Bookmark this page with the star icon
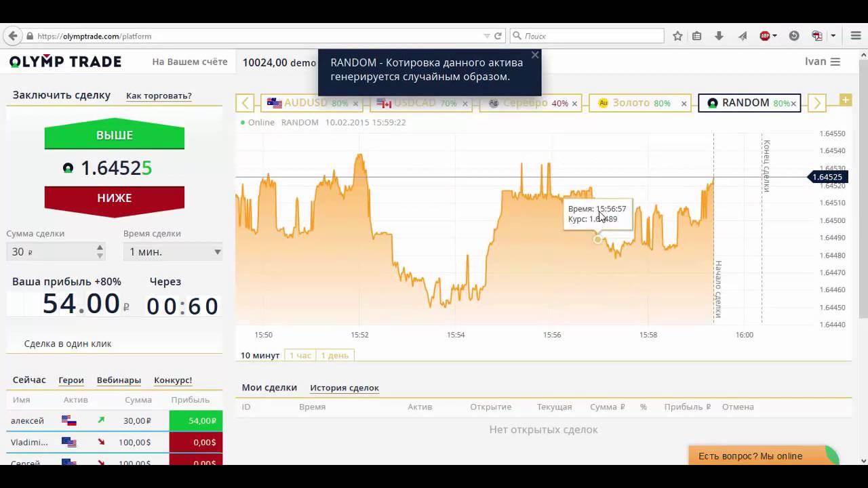The image size is (868, 488). click(x=677, y=36)
